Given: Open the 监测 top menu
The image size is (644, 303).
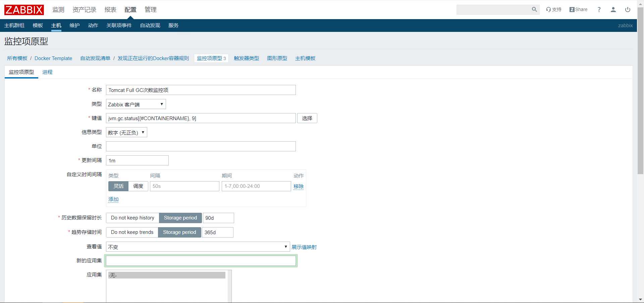Looking at the screenshot, I should coord(58,10).
